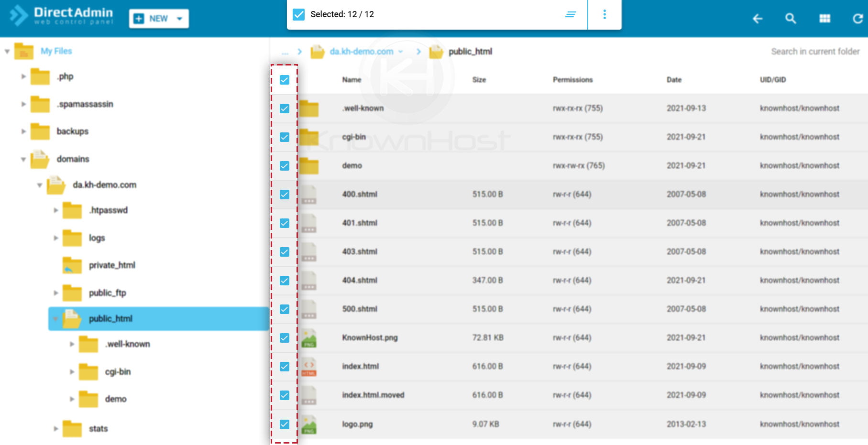Select public_html in the folder tree
This screenshot has height=445, width=868.
[x=111, y=318]
